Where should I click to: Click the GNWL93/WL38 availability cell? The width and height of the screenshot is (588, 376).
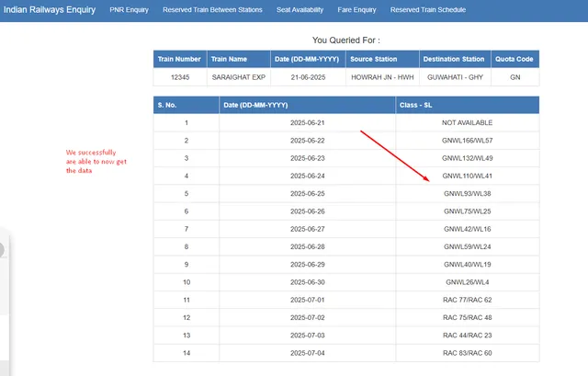467,193
